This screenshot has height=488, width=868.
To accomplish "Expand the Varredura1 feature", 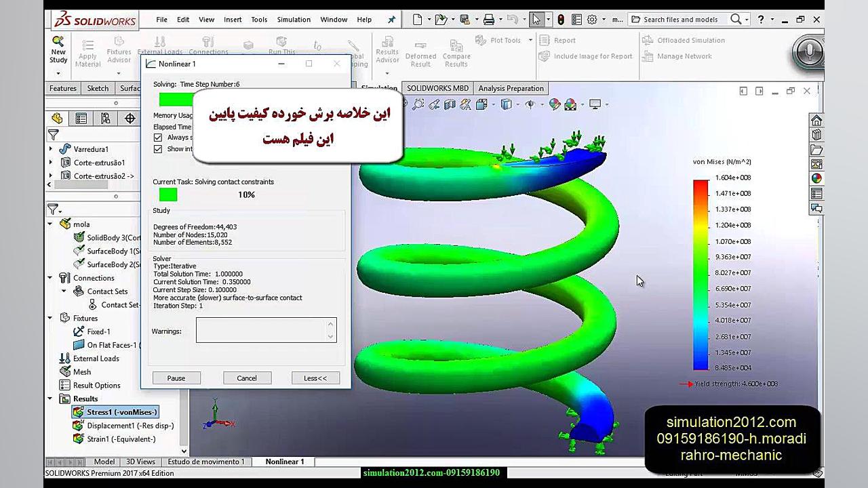I will tap(51, 149).
